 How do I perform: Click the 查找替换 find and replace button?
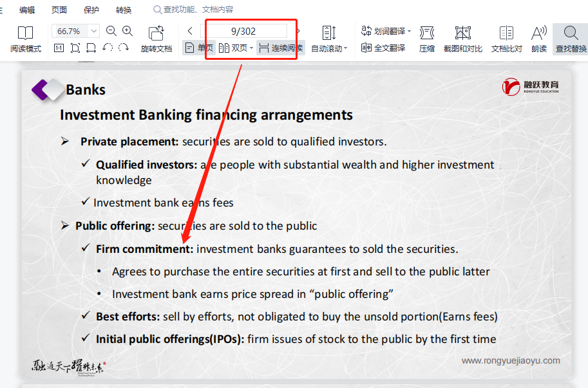[x=571, y=39]
